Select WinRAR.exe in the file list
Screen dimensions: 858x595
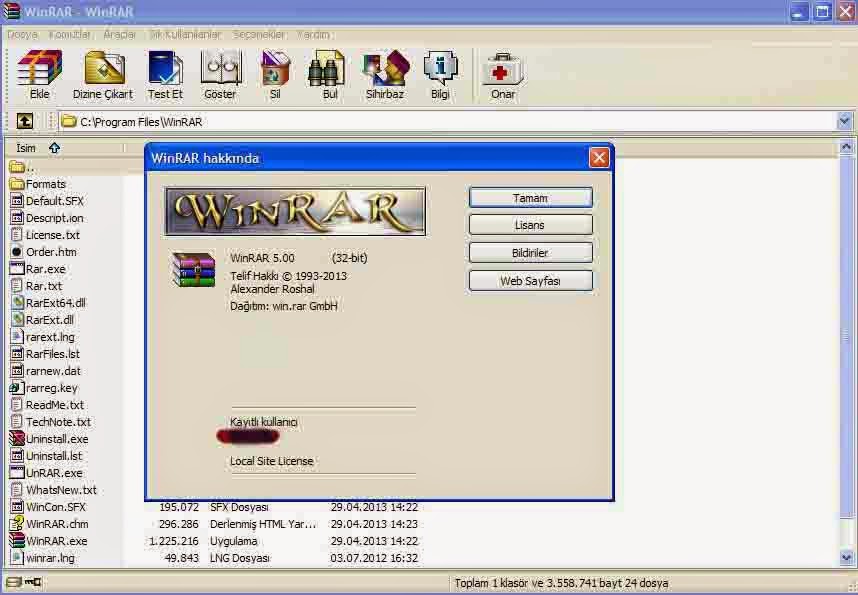tap(49, 541)
